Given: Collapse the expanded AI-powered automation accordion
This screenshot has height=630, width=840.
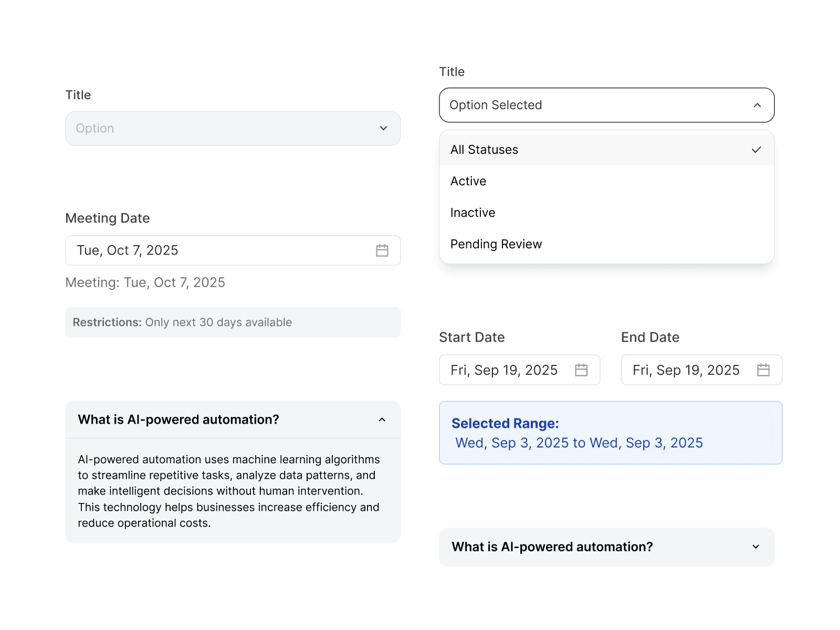Looking at the screenshot, I should pyautogui.click(x=233, y=419).
